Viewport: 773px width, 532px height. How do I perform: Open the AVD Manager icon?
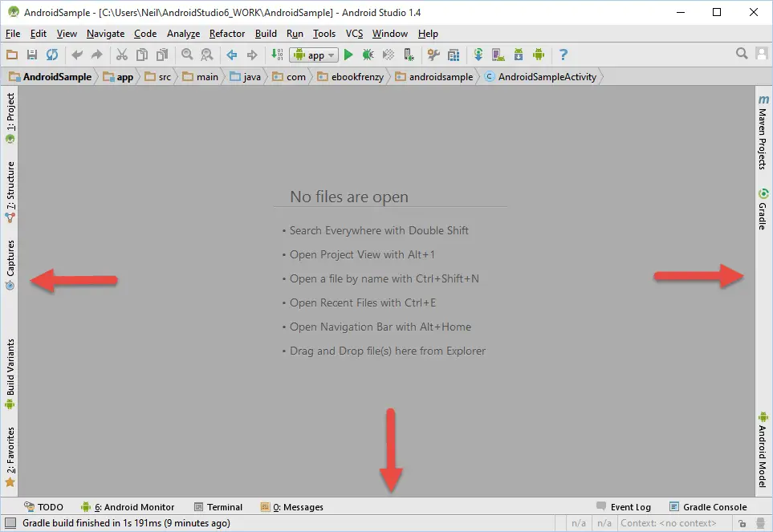tap(498, 55)
